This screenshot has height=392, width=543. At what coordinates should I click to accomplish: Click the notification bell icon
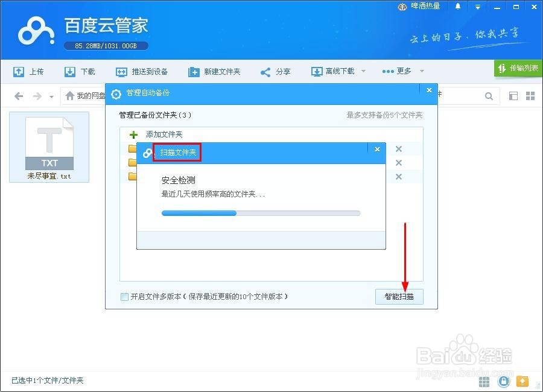[457, 7]
